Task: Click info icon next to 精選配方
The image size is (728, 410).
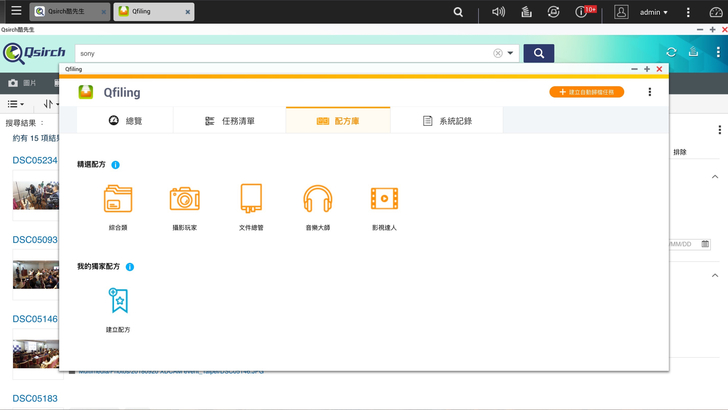Action: coord(116,164)
